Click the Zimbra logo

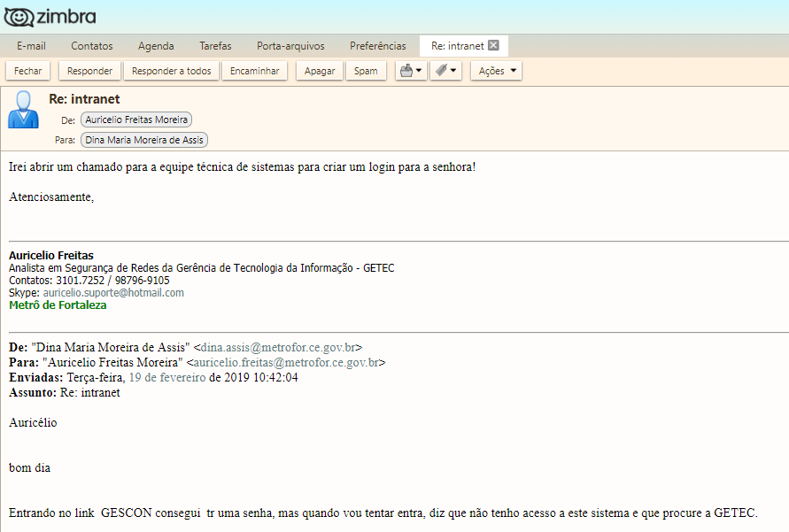[50, 17]
